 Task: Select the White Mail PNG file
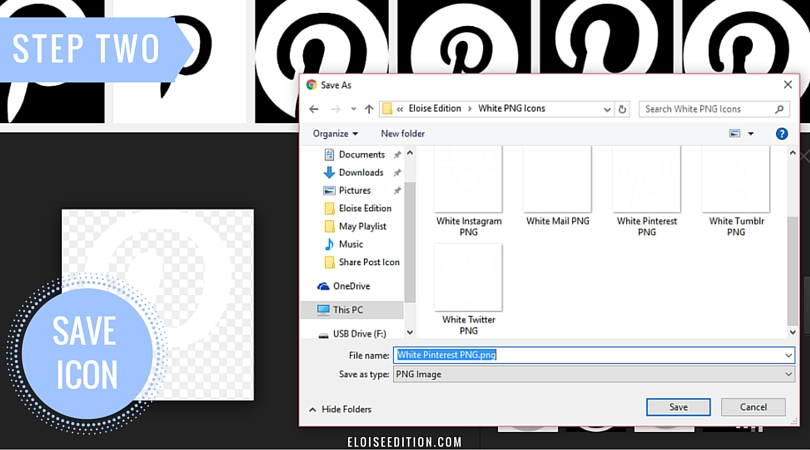tap(557, 187)
